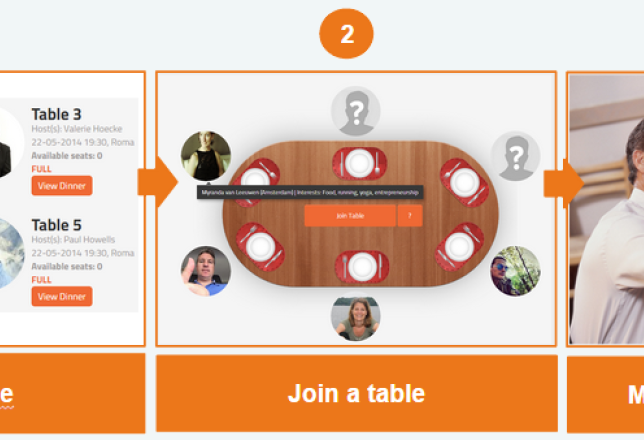Screen dimensions: 644x440
Task: Click the orange step 2 circle
Action: pyautogui.click(x=346, y=34)
